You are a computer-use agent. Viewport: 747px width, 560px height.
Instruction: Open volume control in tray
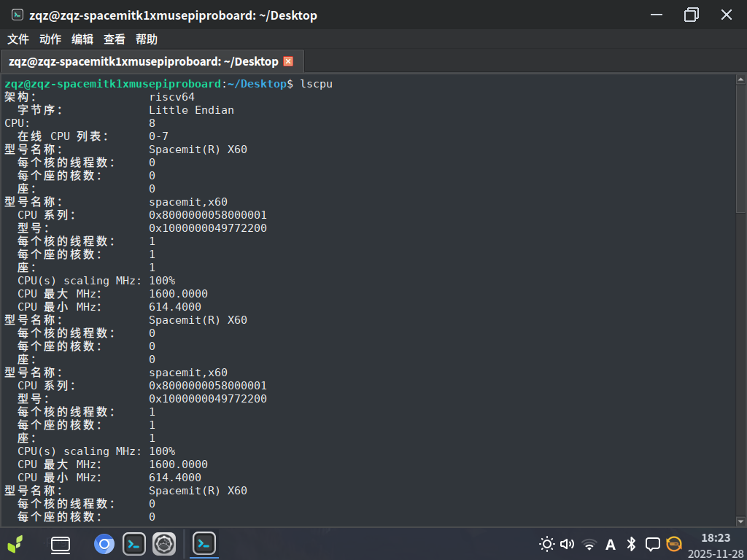pos(567,544)
